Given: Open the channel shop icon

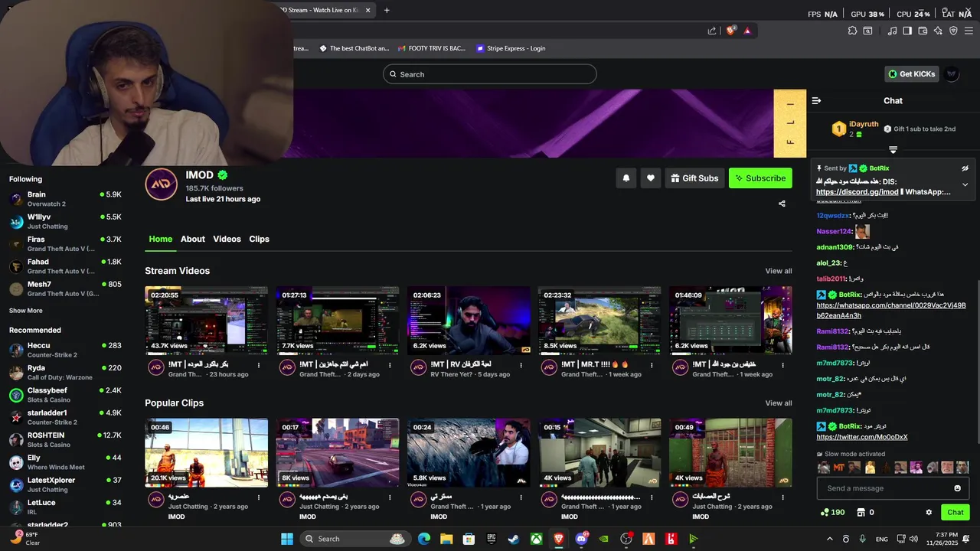Looking at the screenshot, I should pos(861,512).
